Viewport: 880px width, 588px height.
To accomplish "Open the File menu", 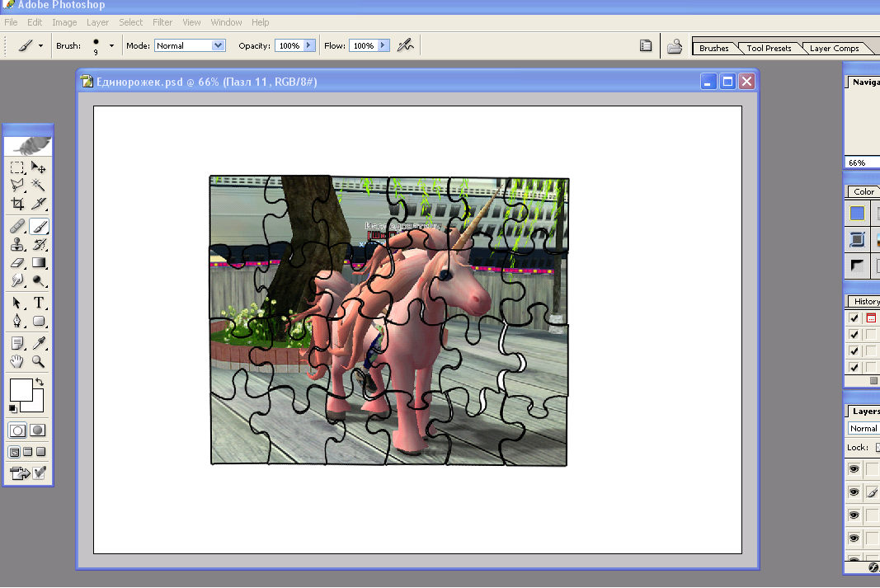I will pyautogui.click(x=11, y=22).
